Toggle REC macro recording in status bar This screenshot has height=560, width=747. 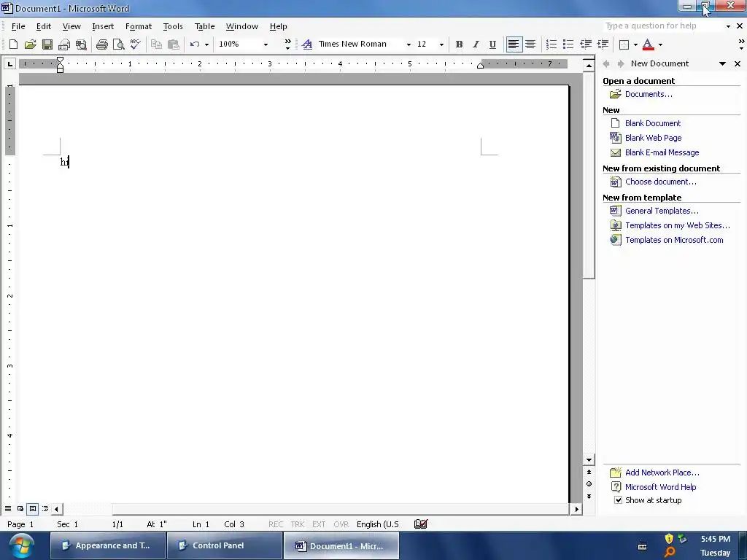276,524
